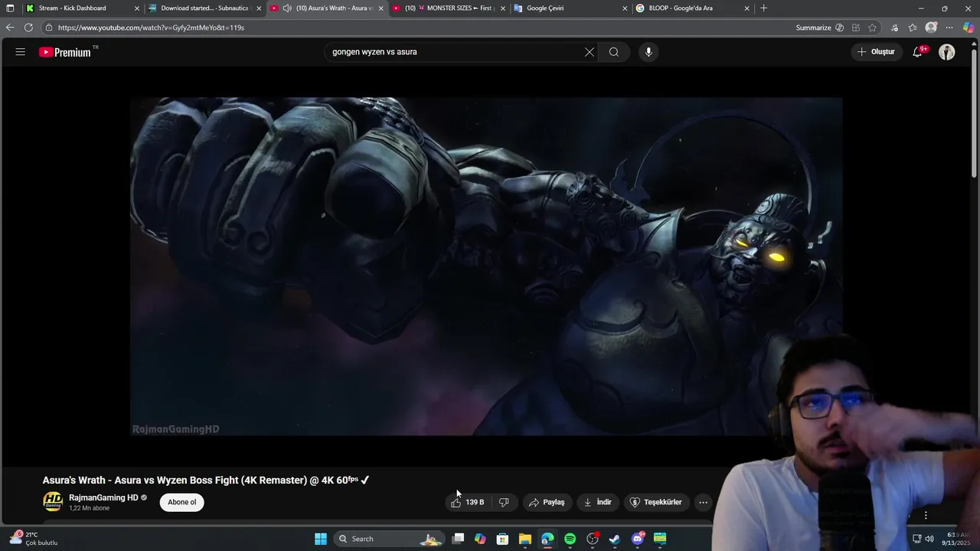The image size is (980, 551).
Task: Start voice search with the microphone
Action: coord(648,52)
